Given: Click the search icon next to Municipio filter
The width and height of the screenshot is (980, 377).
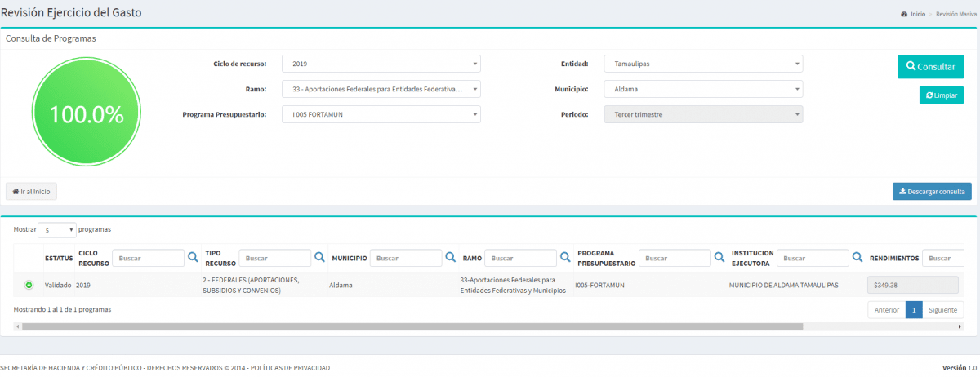Looking at the screenshot, I should (450, 258).
